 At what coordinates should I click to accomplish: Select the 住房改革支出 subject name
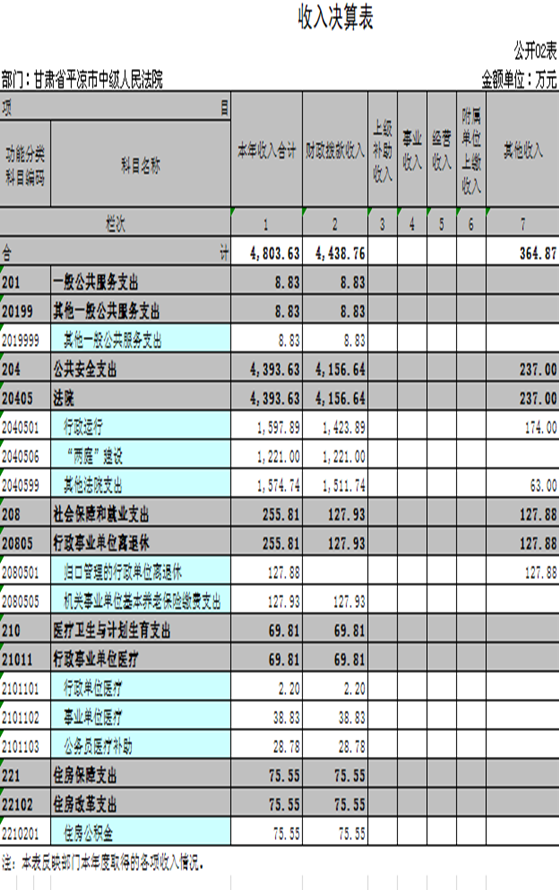tap(85, 804)
